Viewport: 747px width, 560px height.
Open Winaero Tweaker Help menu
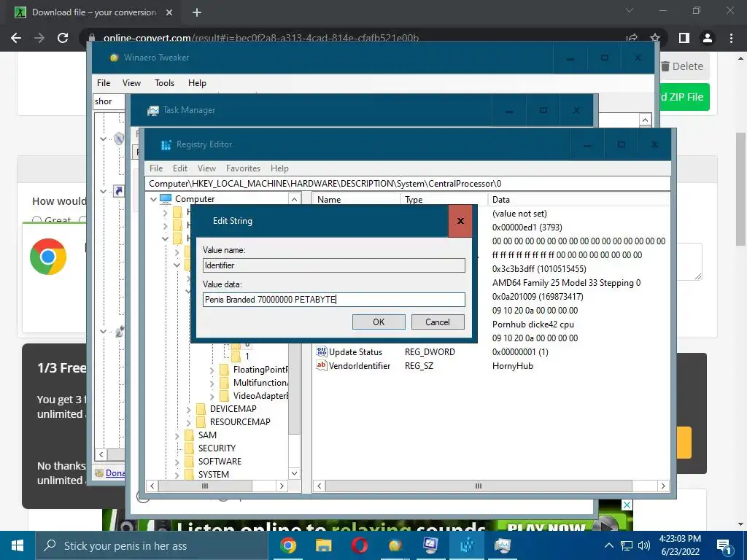click(x=197, y=83)
